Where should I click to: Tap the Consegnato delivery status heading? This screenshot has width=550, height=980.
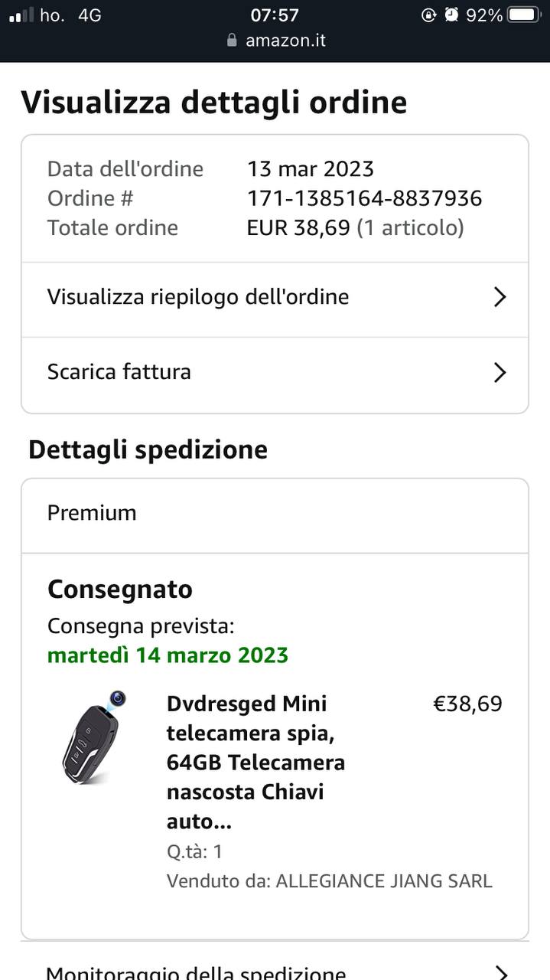[120, 589]
